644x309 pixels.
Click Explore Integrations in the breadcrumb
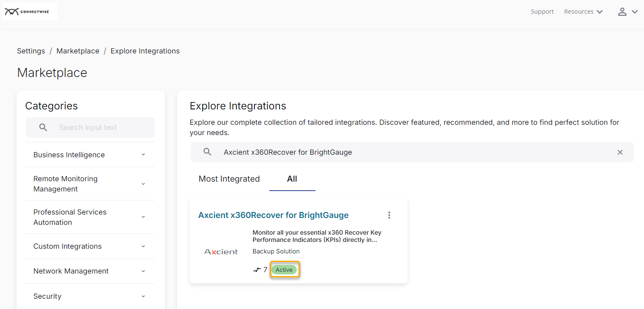click(145, 51)
